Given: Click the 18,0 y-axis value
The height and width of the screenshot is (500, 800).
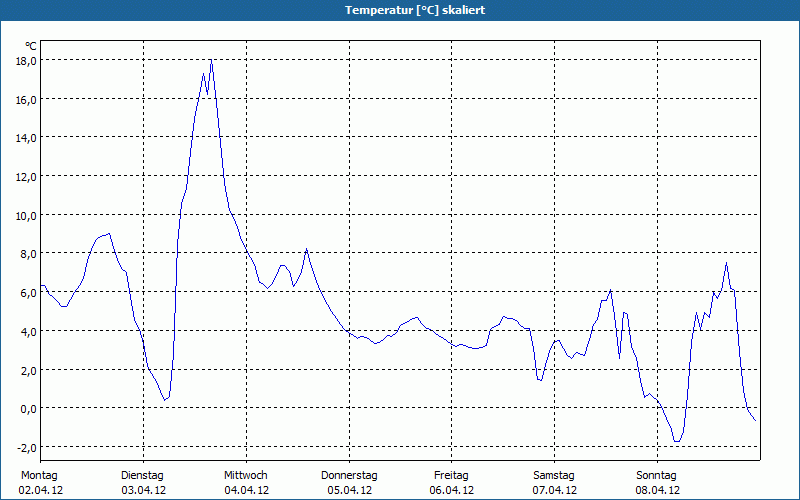Looking at the screenshot, I should pos(26,61).
